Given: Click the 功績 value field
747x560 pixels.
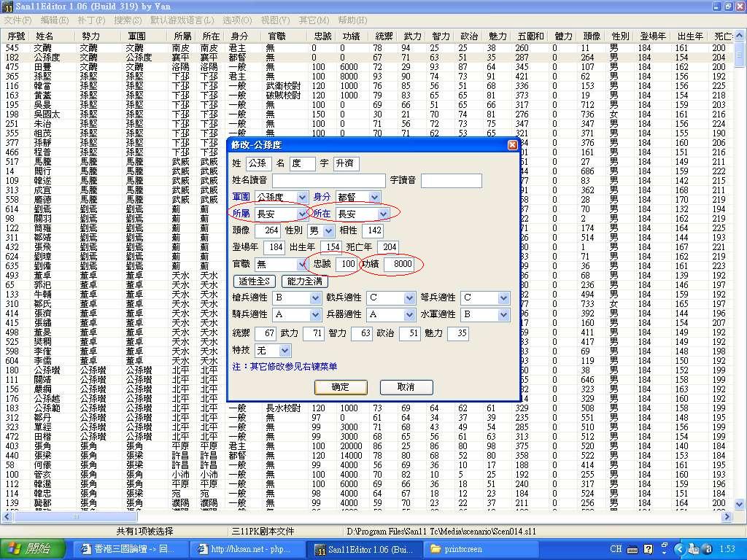Looking at the screenshot, I should [x=399, y=264].
